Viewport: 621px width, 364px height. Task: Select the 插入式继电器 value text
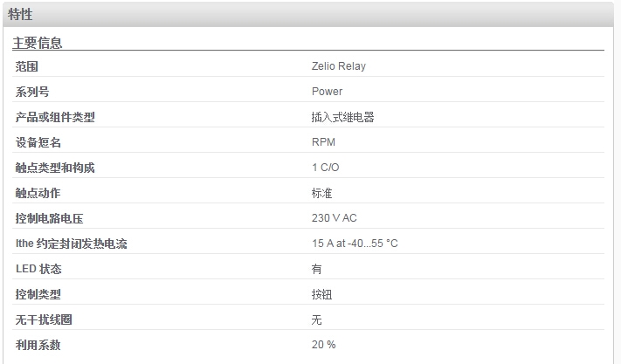point(342,117)
